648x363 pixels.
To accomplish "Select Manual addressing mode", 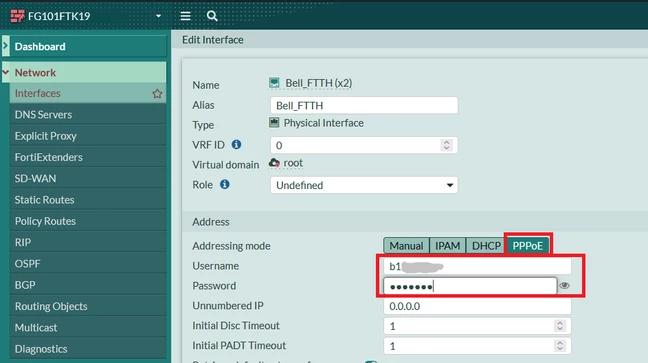I will click(406, 246).
